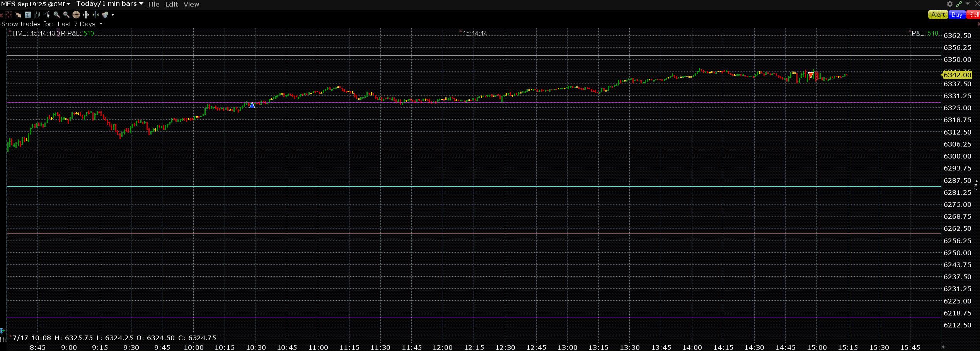980x351 pixels.
Task: Click the bar chart type icon
Action: 37,15
